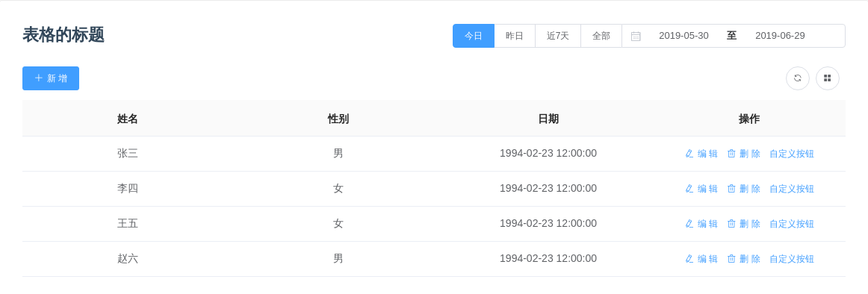Delete the 赵六 row

pyautogui.click(x=744, y=259)
